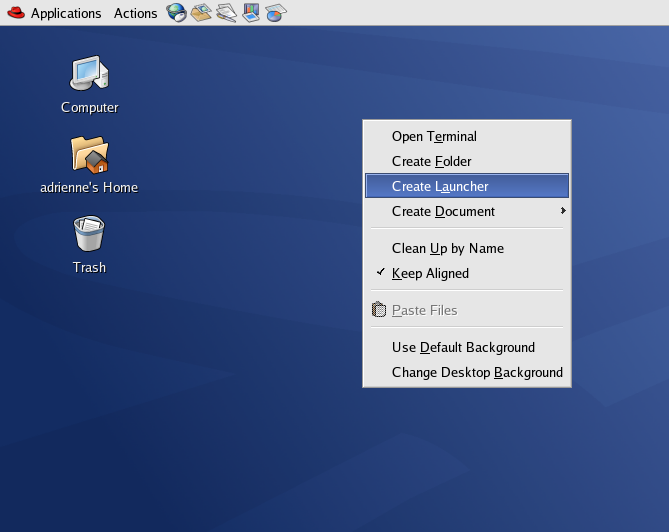Screen dimensions: 669x532
Task: Launch the web browser globe icon
Action: click(176, 13)
